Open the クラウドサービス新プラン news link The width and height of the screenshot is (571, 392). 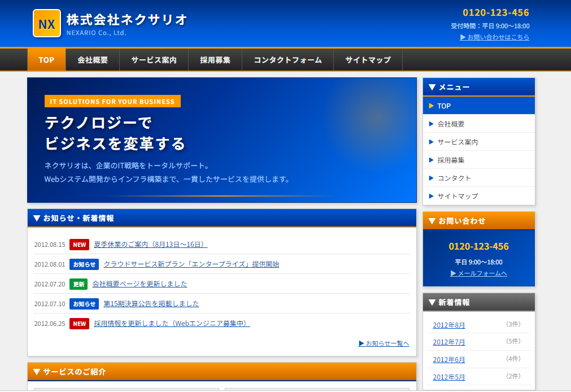pos(191,264)
